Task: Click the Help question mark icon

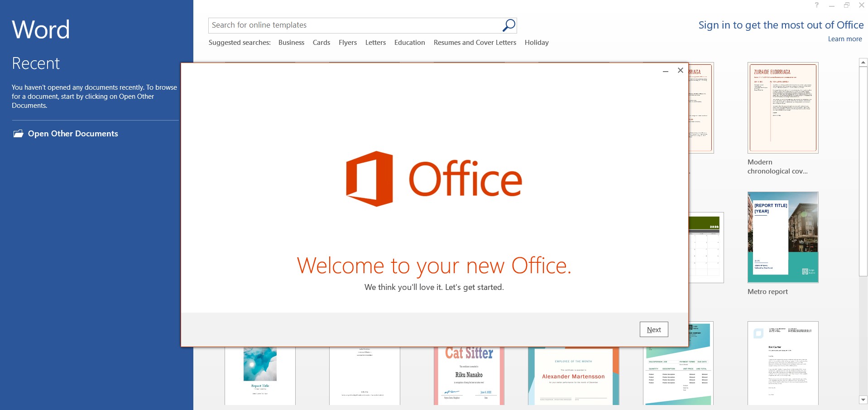Action: coord(816,5)
